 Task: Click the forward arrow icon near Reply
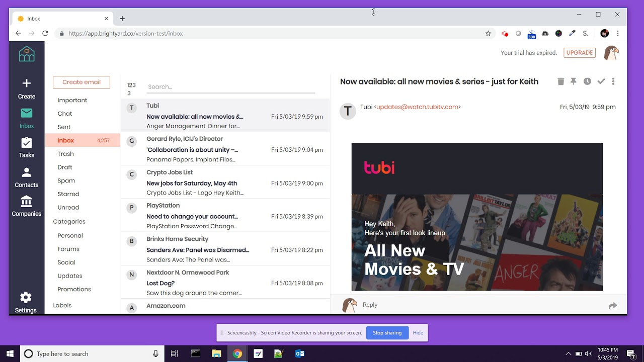[612, 306]
